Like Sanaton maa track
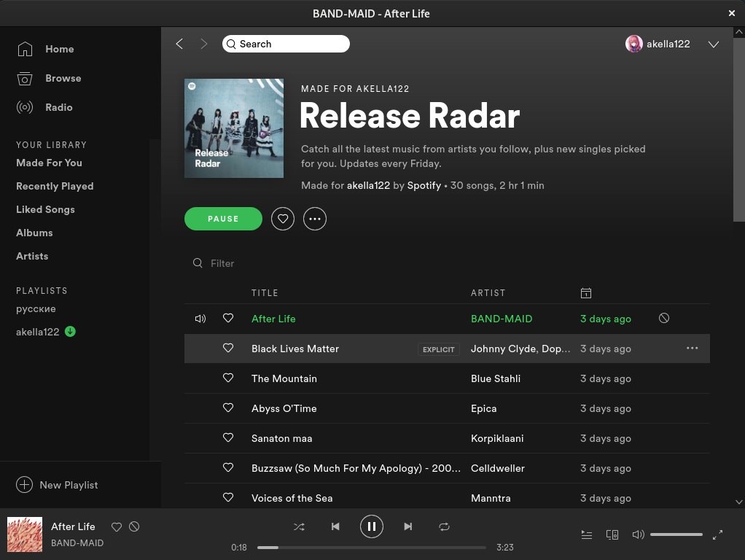Viewport: 745px width, 560px height. pyautogui.click(x=228, y=437)
